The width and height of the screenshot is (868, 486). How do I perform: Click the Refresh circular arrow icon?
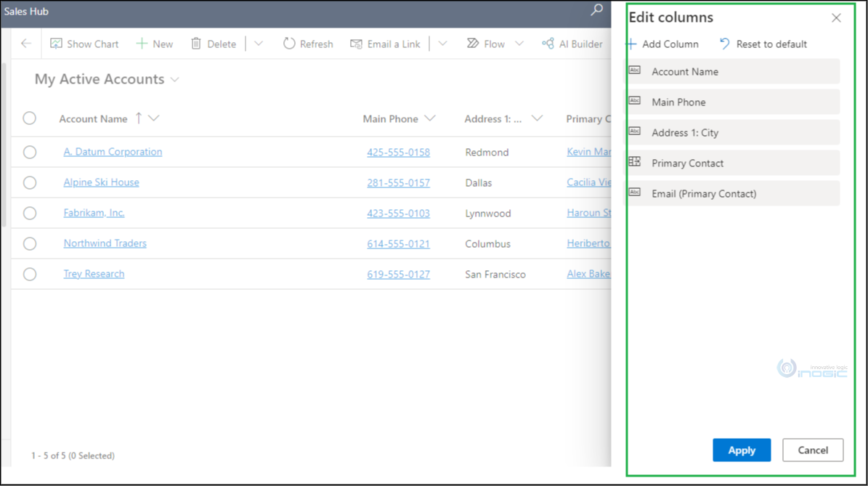289,44
